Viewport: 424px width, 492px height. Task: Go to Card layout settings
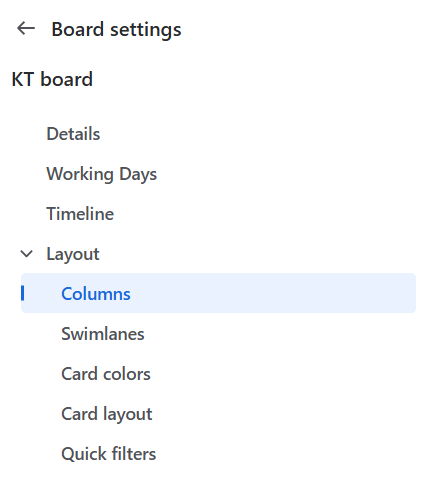click(x=107, y=414)
